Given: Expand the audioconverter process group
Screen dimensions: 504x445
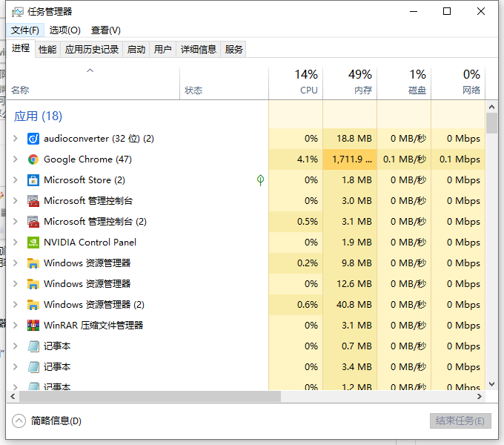Looking at the screenshot, I should coord(15,139).
